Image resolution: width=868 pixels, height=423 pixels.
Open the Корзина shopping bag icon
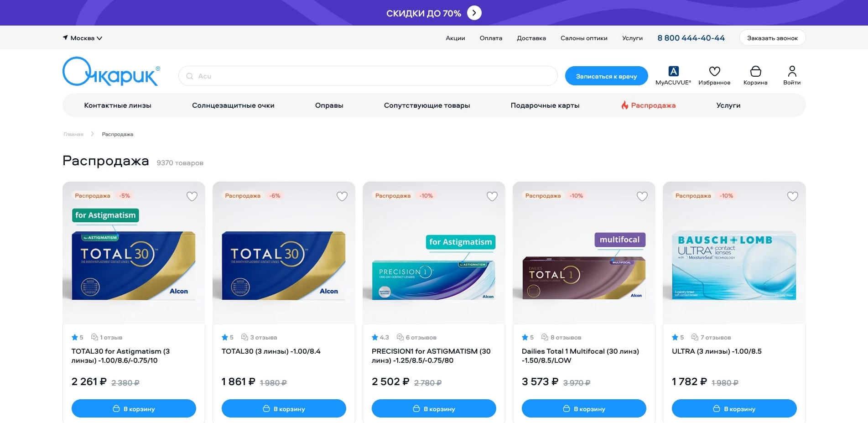[x=755, y=71]
